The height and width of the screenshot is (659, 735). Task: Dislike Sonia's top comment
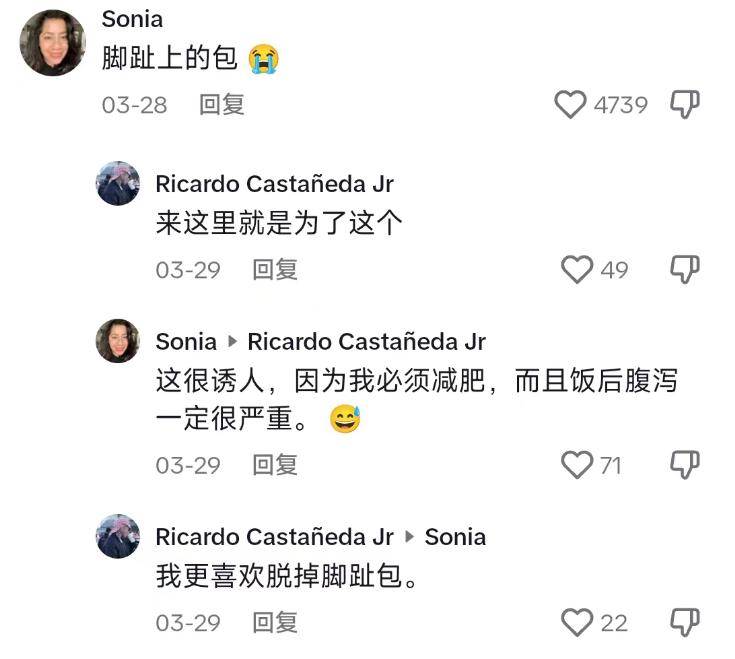click(x=684, y=105)
